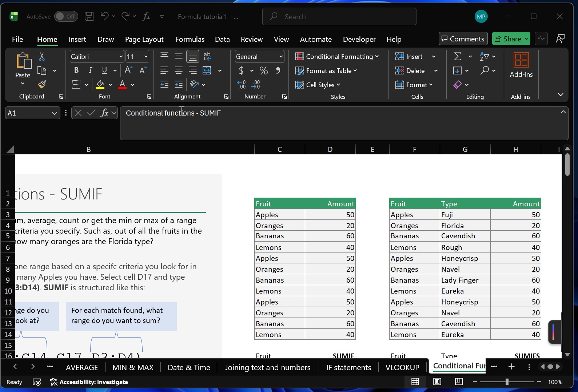Screen dimensions: 578x392
Task: Select the Format Painter brush
Action: click(x=42, y=85)
